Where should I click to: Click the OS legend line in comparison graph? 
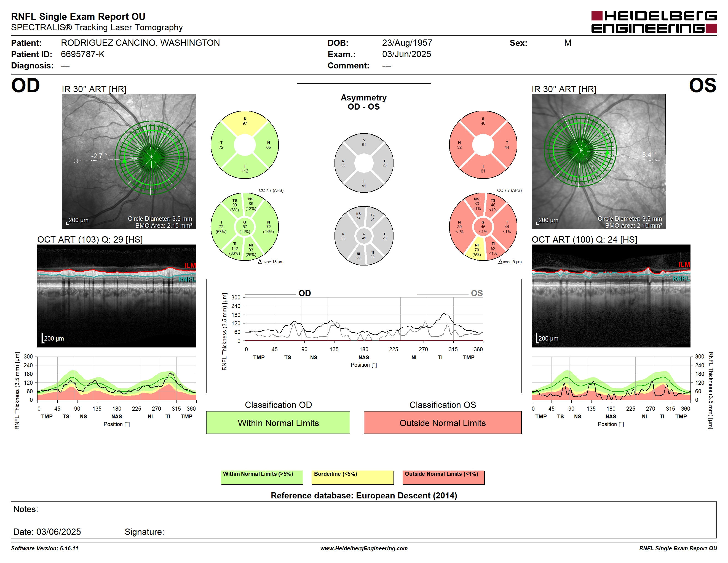point(443,294)
